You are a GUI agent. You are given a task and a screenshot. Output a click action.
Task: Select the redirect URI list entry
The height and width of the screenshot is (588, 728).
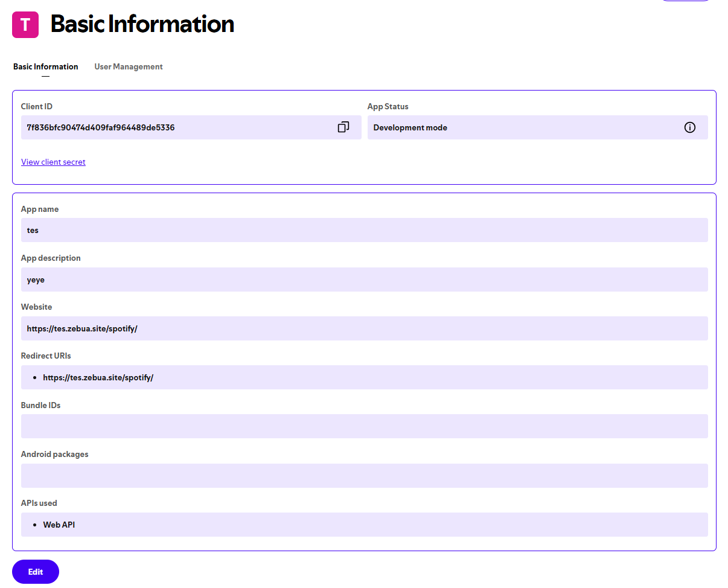click(x=98, y=377)
